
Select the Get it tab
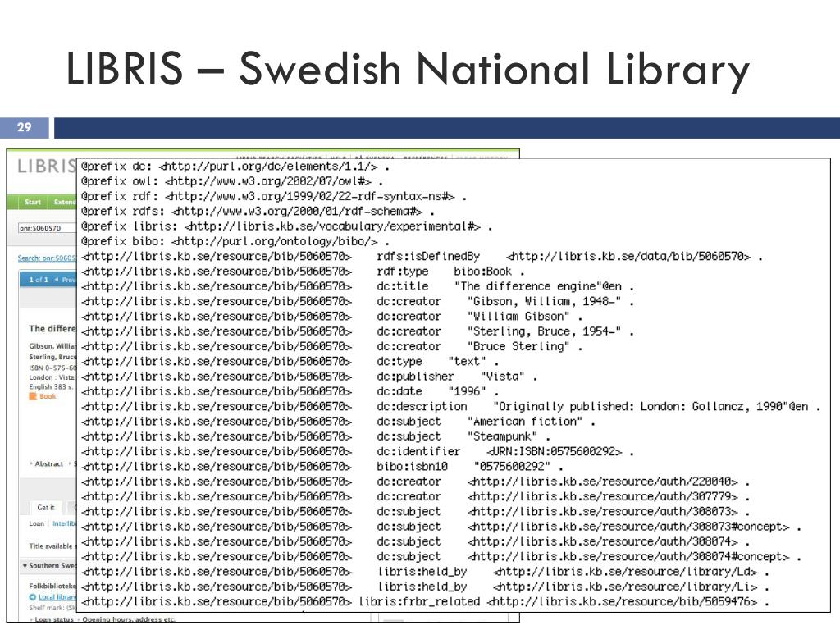click(46, 507)
